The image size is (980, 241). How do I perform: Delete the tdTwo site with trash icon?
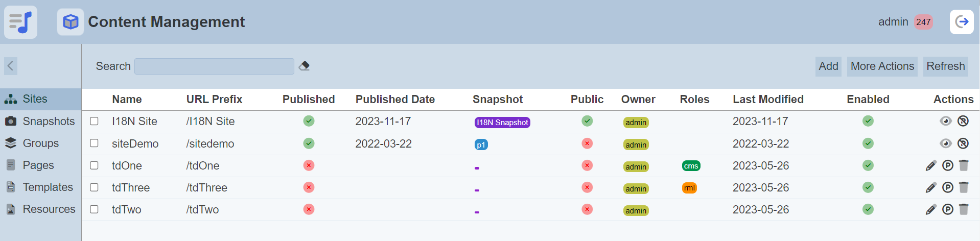(964, 209)
